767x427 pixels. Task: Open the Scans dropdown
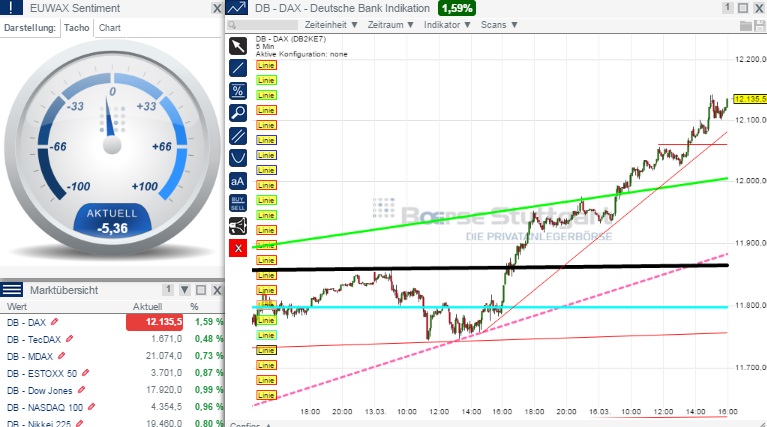(499, 25)
